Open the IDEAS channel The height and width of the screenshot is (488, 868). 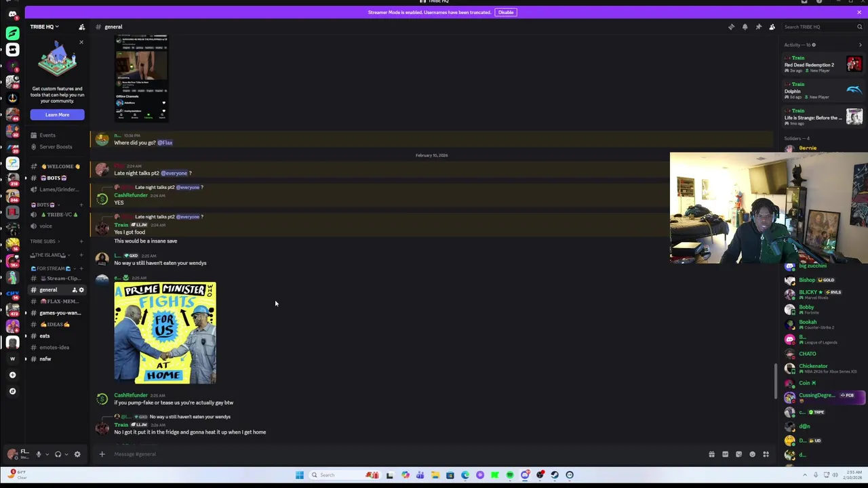click(x=57, y=324)
